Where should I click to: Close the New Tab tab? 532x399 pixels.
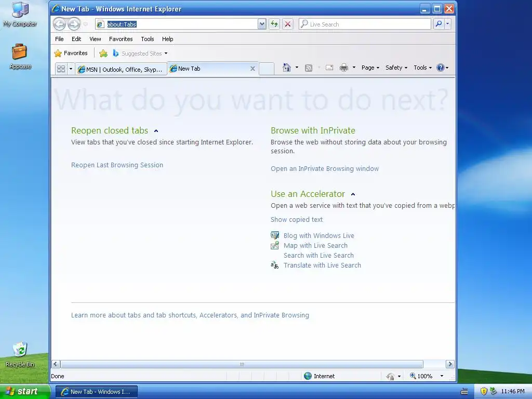[x=252, y=69]
